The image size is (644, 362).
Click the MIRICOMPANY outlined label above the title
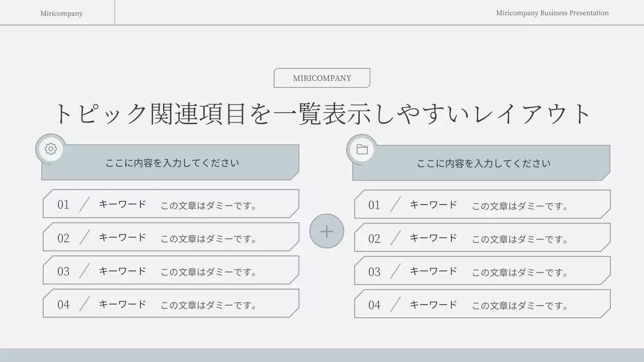321,78
